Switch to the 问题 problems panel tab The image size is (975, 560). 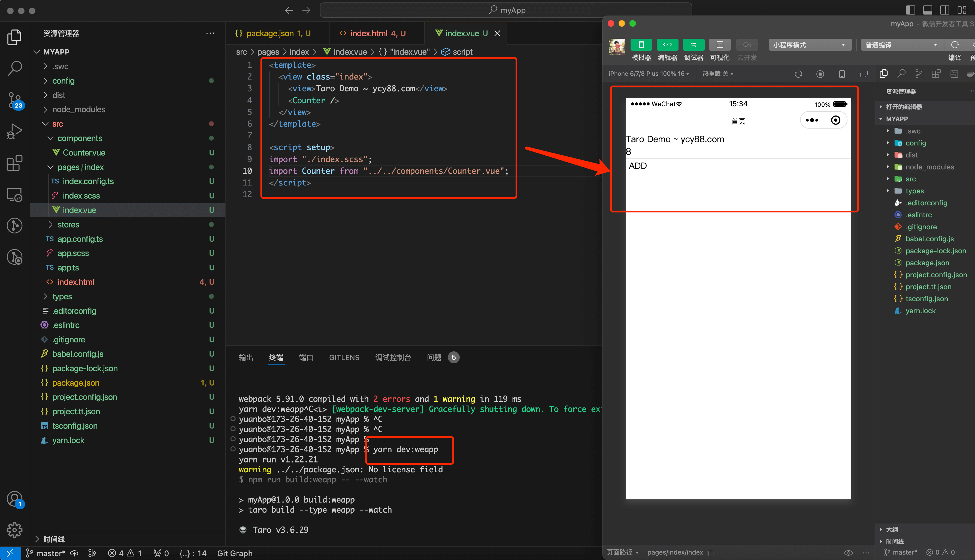(x=434, y=358)
